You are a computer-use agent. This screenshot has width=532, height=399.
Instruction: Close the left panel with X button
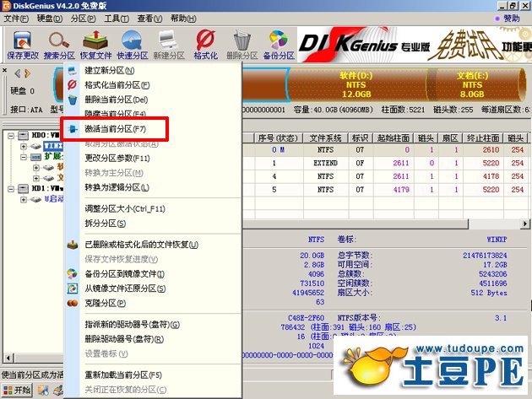(4, 70)
